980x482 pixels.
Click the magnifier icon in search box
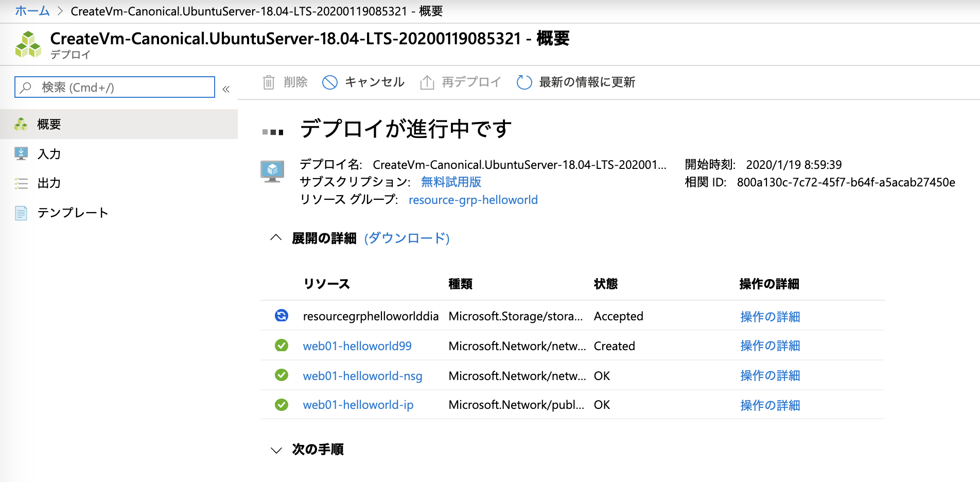tap(26, 88)
